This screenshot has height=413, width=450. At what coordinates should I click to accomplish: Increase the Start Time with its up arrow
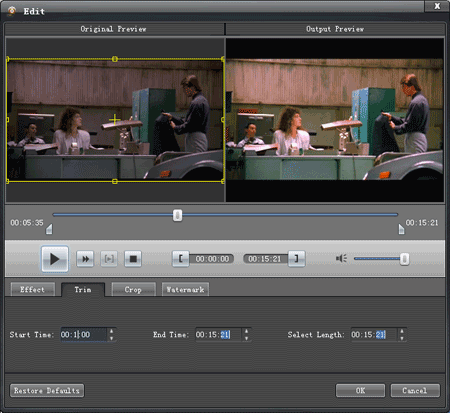[111, 331]
